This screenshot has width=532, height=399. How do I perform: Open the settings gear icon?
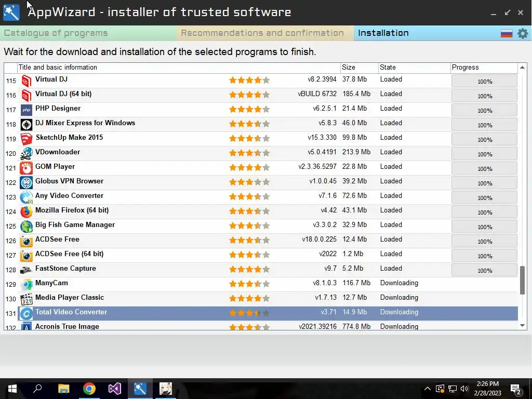click(523, 33)
